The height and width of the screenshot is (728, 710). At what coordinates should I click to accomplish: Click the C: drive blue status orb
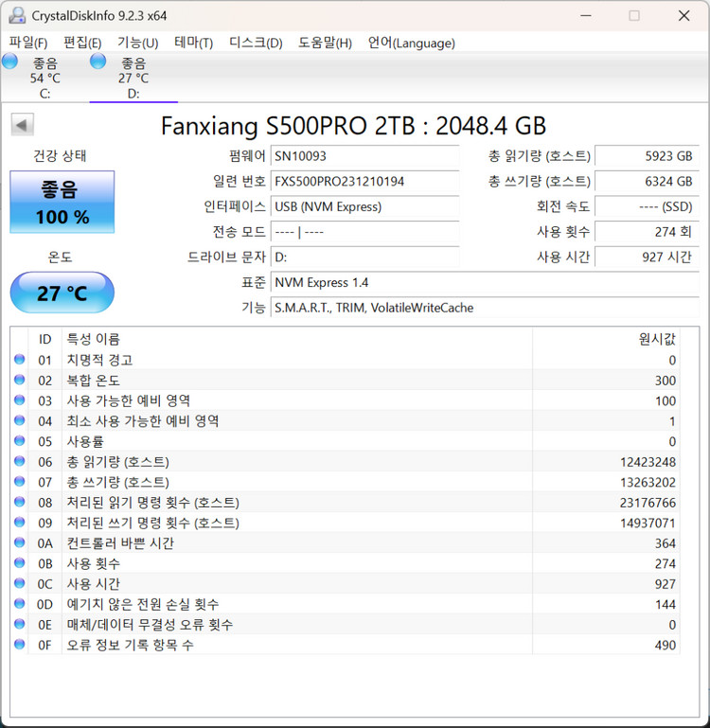tap(9, 61)
